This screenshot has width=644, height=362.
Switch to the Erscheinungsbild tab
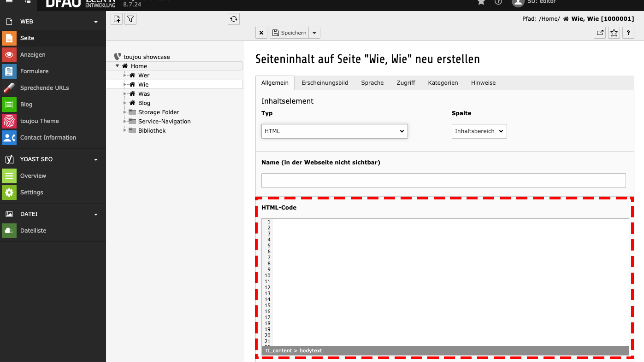(325, 83)
